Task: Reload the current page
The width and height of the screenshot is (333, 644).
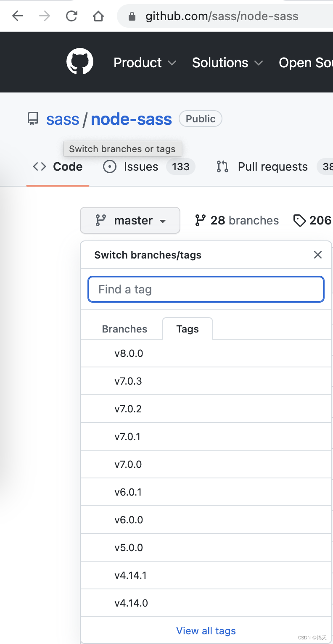Action: tap(71, 16)
